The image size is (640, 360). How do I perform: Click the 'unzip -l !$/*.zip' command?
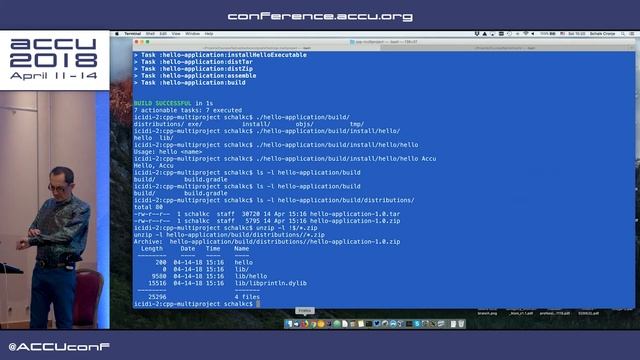pos(287,228)
